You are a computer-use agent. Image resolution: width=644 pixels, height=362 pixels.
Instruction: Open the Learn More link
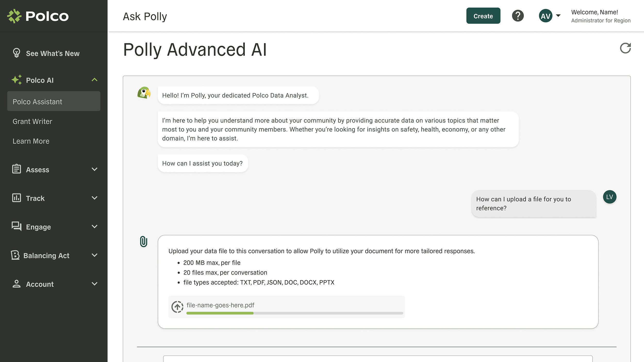[x=31, y=141]
